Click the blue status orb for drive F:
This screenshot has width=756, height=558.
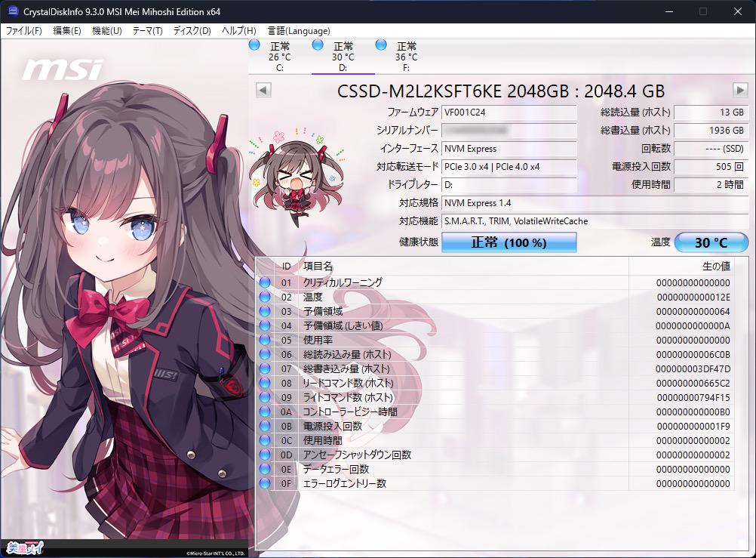(381, 45)
